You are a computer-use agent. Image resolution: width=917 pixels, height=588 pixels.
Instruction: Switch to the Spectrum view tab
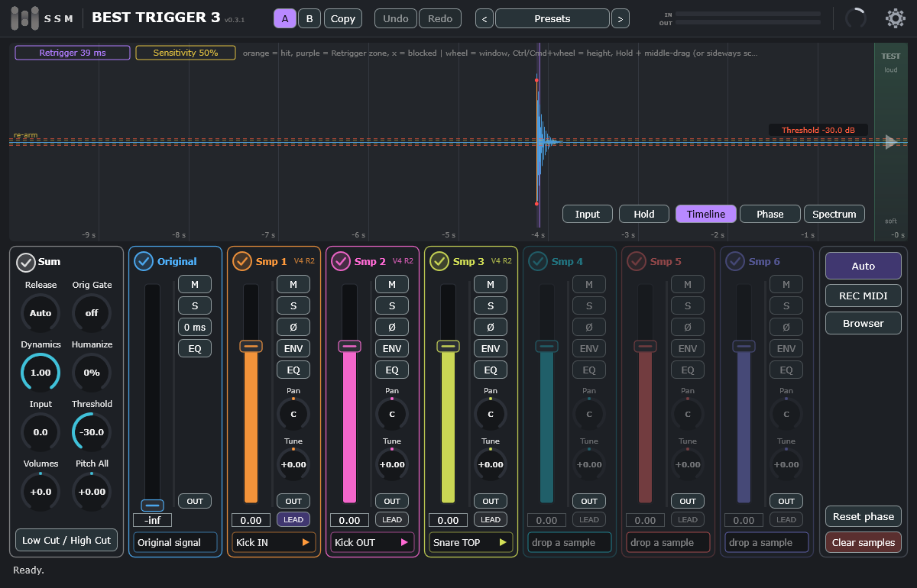tap(834, 214)
